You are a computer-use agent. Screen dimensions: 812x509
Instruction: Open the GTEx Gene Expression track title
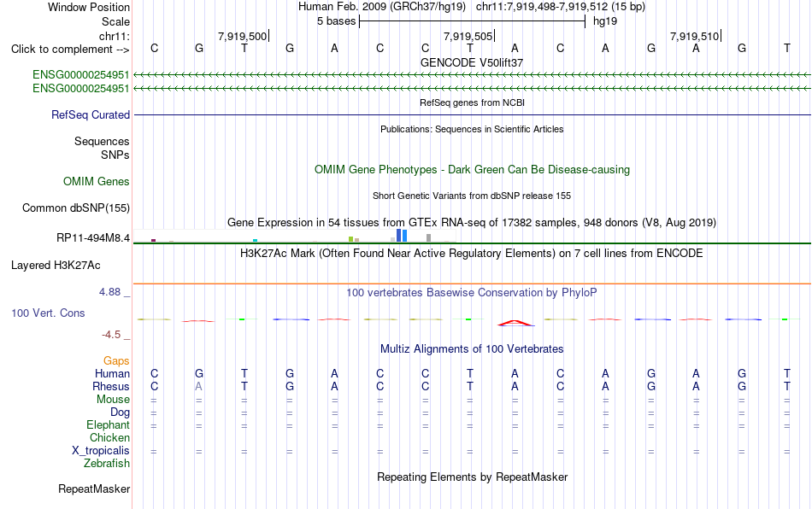pyautogui.click(x=472, y=222)
